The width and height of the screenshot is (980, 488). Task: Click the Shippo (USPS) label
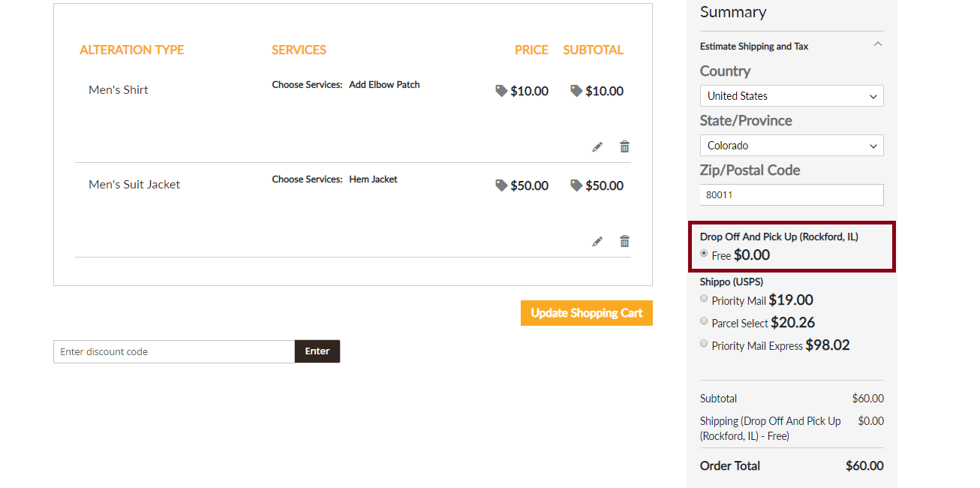click(732, 282)
